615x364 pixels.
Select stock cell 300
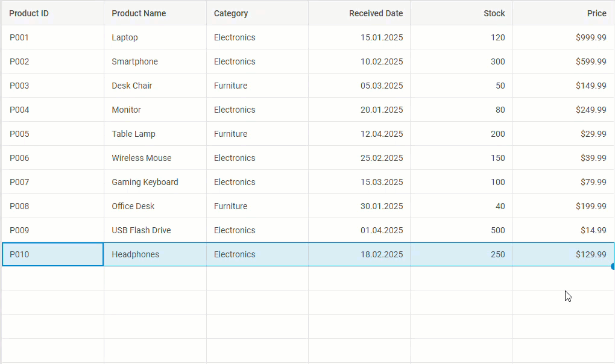click(x=462, y=61)
